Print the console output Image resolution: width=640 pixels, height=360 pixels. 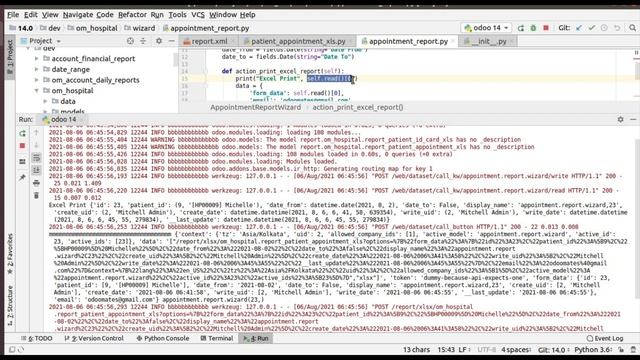36,183
